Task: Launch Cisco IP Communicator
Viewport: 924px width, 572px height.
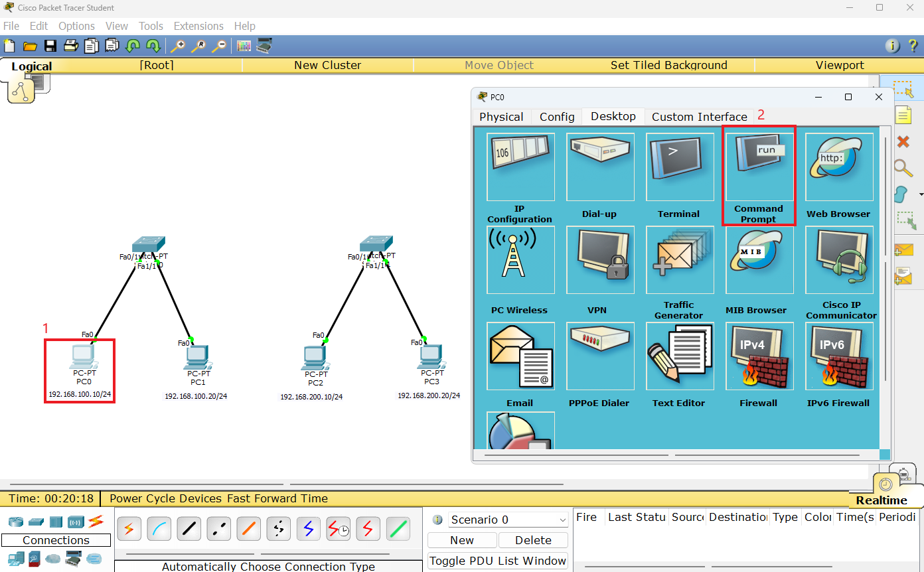Action: 839,273
